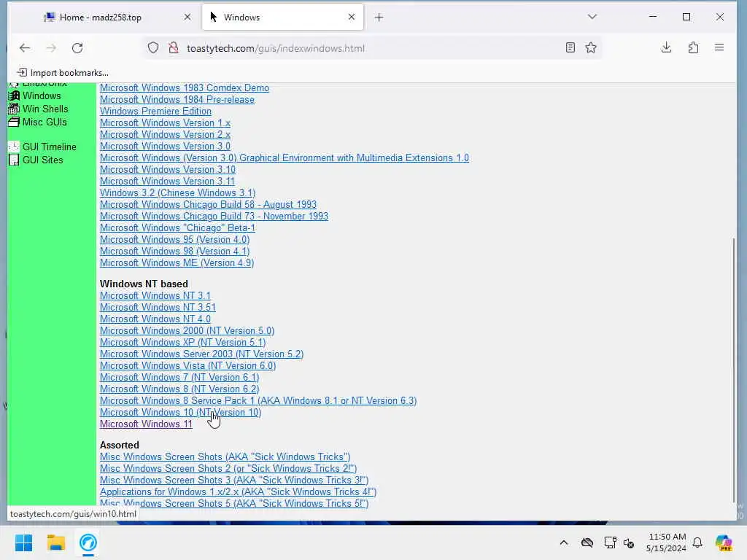Viewport: 747px width, 560px height.
Task: Click the address bar URL field
Action: click(x=371, y=48)
